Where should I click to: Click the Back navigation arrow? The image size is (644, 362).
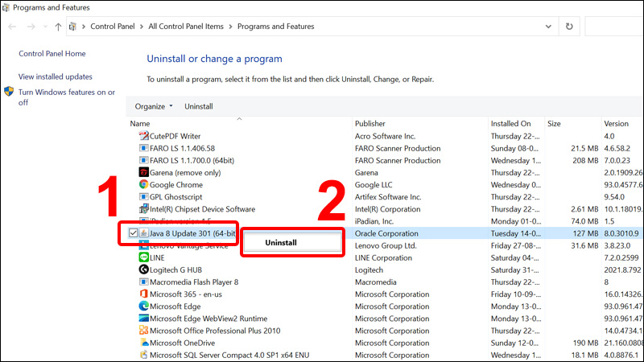click(x=12, y=27)
